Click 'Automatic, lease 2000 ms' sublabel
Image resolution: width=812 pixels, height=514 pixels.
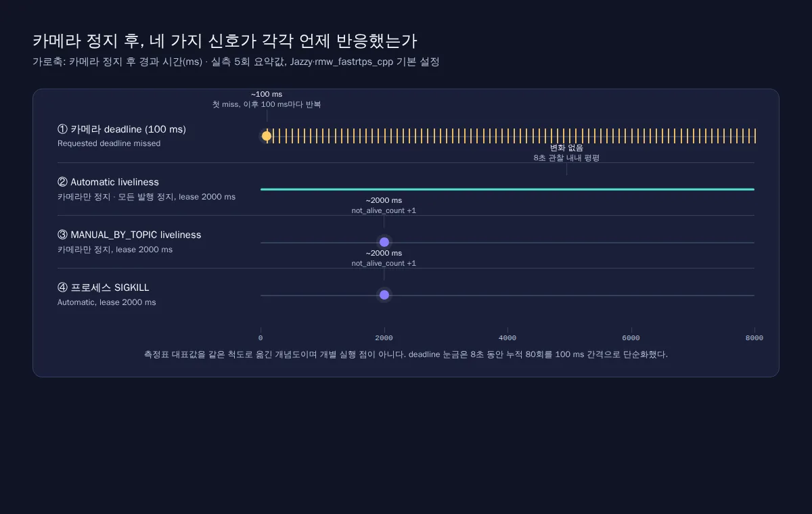pos(107,302)
